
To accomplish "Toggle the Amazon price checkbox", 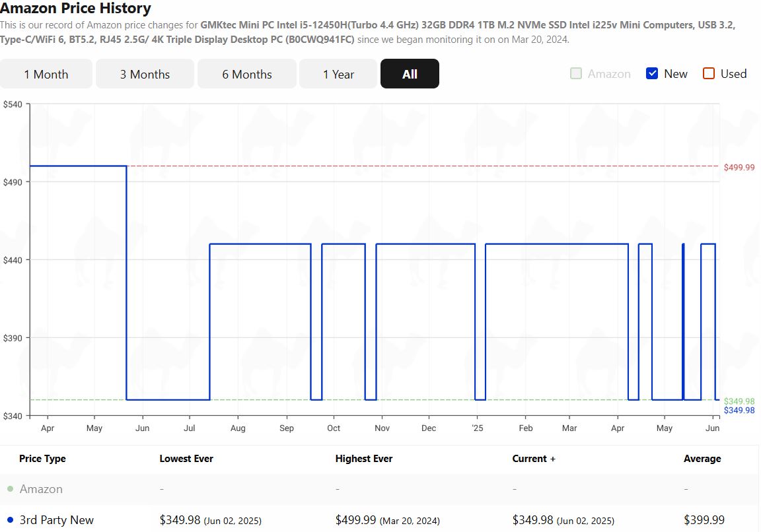I will (576, 73).
